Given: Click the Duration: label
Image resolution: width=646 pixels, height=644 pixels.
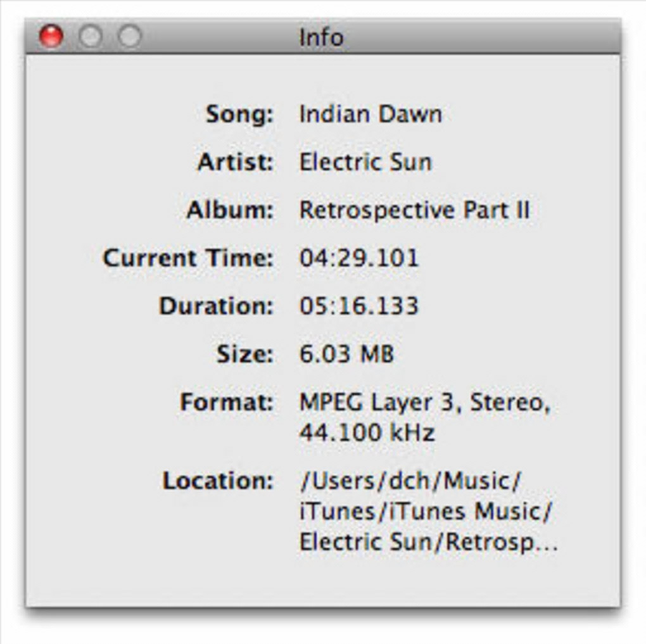Looking at the screenshot, I should point(217,306).
